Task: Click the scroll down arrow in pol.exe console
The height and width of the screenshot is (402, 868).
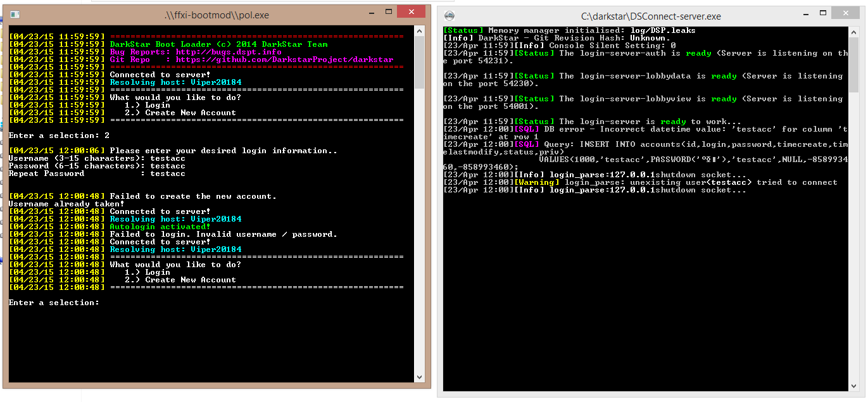Action: point(419,377)
